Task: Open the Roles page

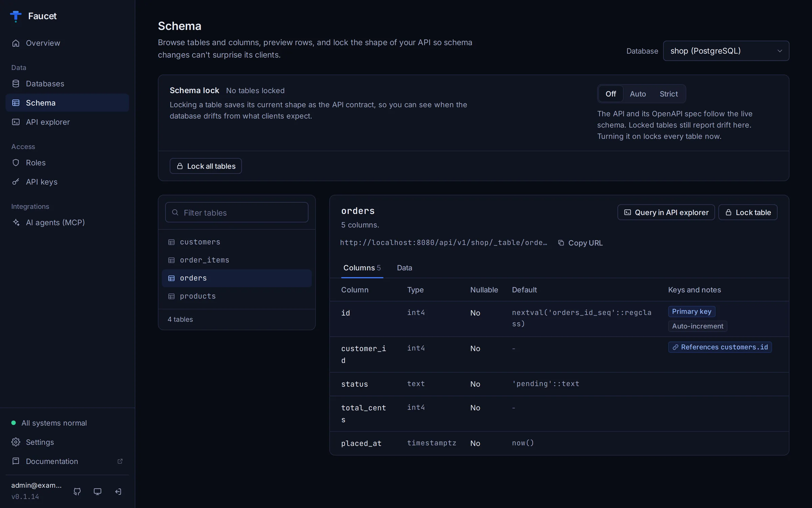Action: click(67, 163)
